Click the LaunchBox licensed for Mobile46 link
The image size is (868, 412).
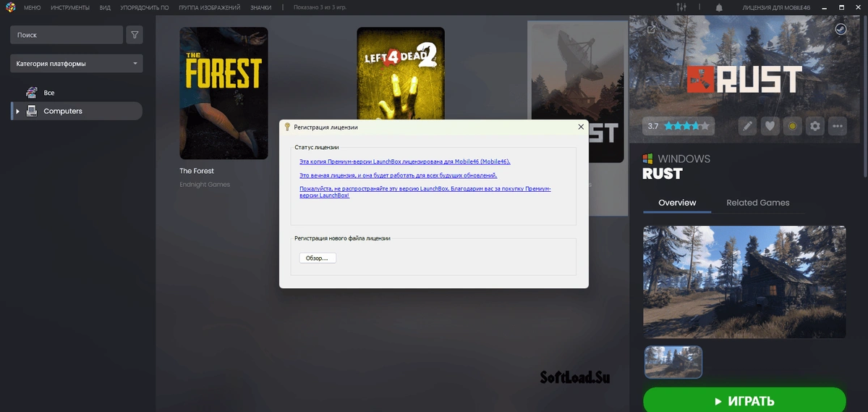tap(404, 161)
